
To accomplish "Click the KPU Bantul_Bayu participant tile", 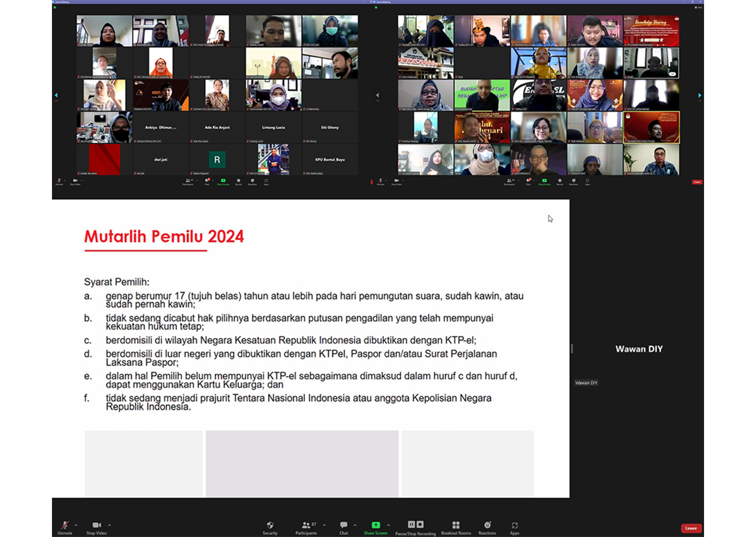I will point(329,160).
